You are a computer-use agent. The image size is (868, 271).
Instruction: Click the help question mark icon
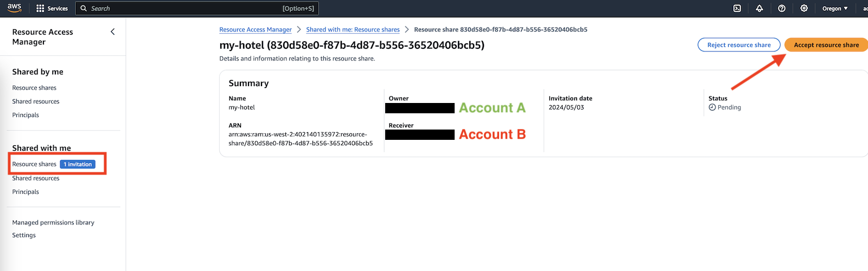(782, 9)
